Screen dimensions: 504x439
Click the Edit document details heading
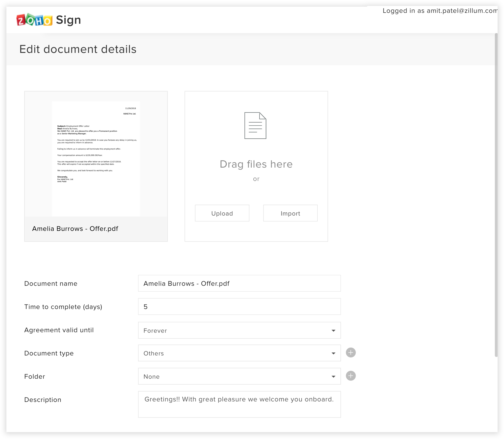coord(78,49)
